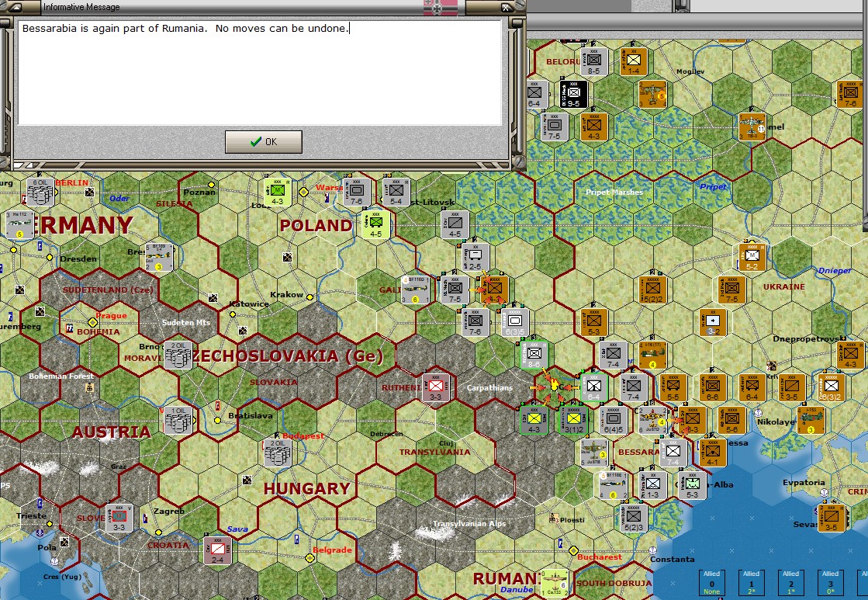Select the Ca.133 bomber counter in Rumania
The image size is (868, 600).
[x=554, y=583]
